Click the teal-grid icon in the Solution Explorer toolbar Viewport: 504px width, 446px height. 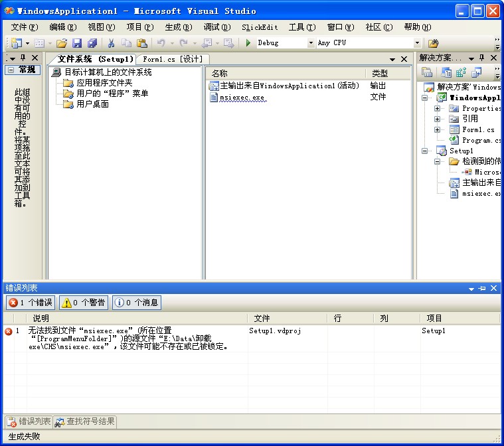(461, 72)
